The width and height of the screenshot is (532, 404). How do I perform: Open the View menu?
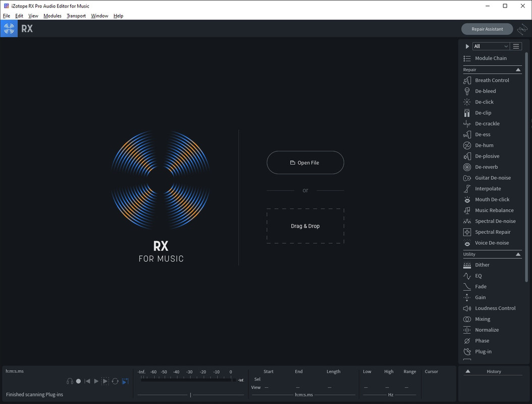pyautogui.click(x=33, y=16)
